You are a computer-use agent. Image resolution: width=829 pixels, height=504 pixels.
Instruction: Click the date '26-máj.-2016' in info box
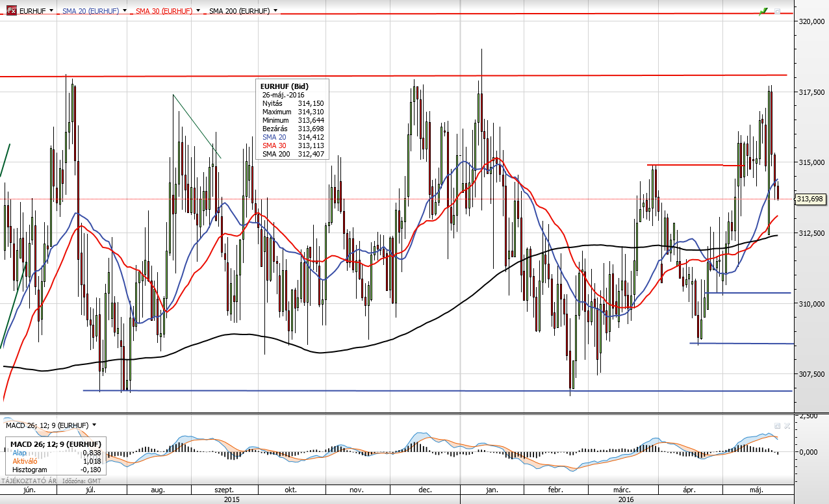click(285, 95)
